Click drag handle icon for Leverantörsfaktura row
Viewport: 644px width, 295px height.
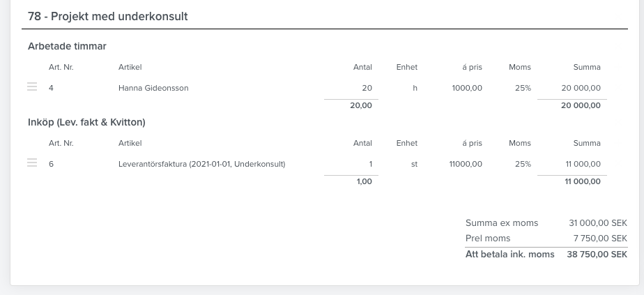pyautogui.click(x=32, y=162)
